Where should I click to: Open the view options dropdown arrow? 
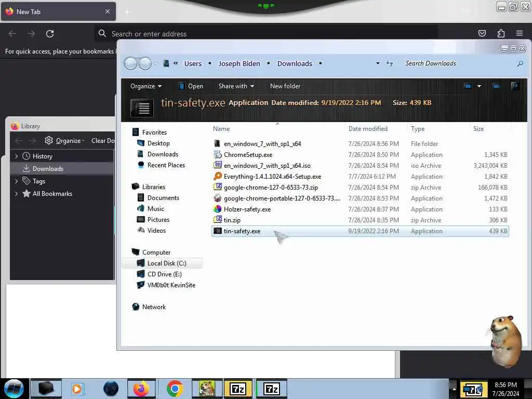[x=479, y=86]
